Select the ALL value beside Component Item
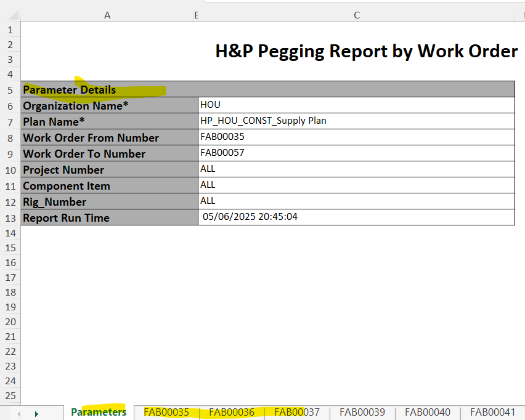 (356, 185)
